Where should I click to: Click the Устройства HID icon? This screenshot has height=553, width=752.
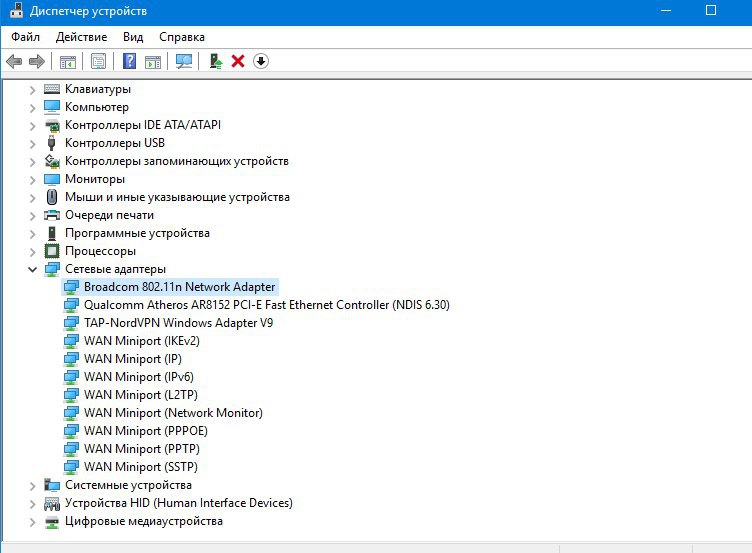point(52,503)
